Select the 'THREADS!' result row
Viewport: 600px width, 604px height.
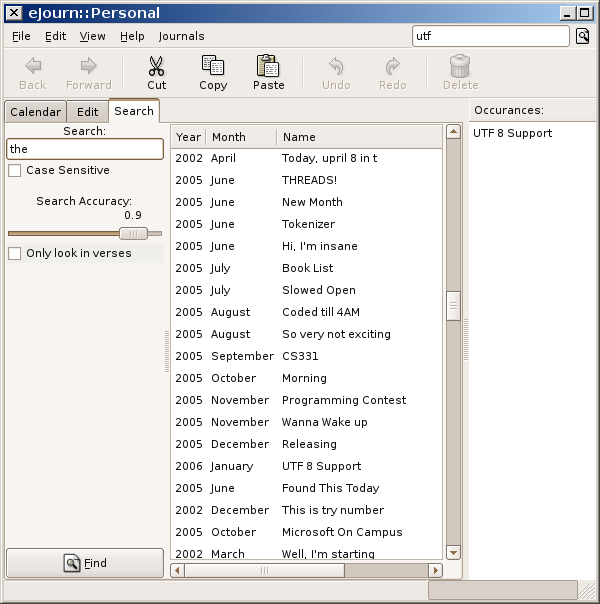307,180
